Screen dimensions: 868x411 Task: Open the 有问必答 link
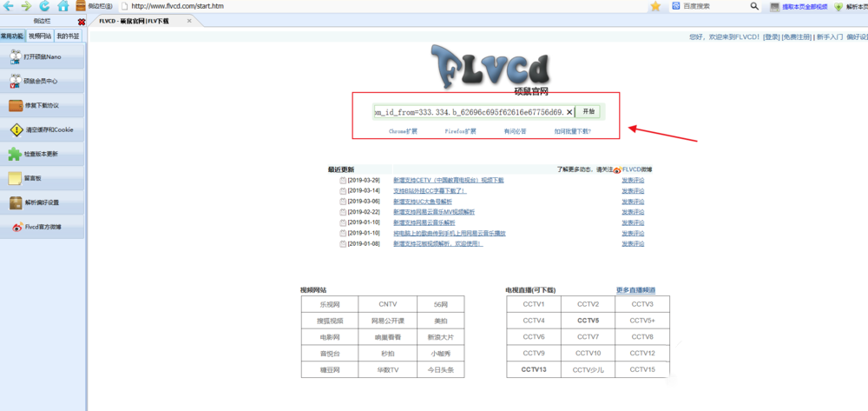[515, 132]
